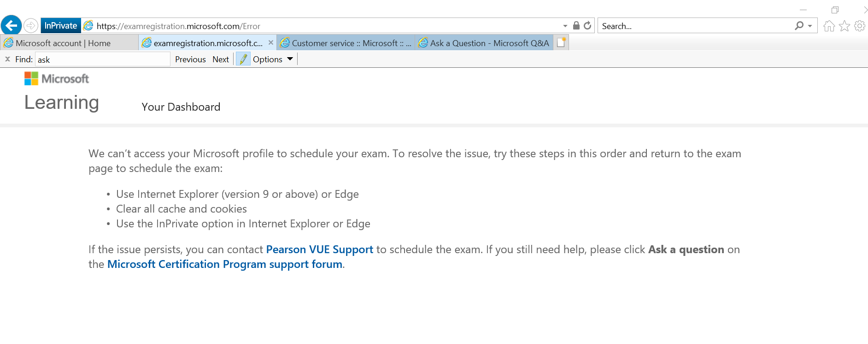Click the bold Ask a question text
This screenshot has height=344, width=868.
(686, 249)
